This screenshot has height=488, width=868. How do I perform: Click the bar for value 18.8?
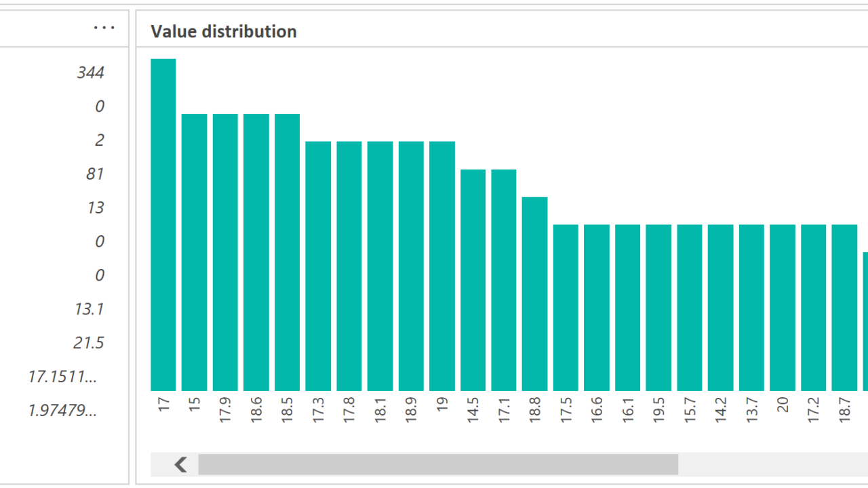tap(534, 293)
